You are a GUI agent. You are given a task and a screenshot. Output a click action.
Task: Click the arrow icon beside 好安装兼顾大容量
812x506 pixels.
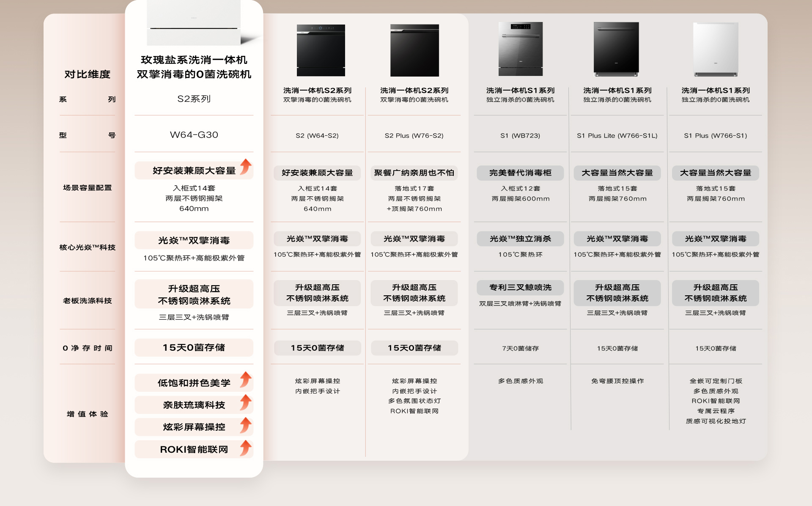(x=246, y=167)
